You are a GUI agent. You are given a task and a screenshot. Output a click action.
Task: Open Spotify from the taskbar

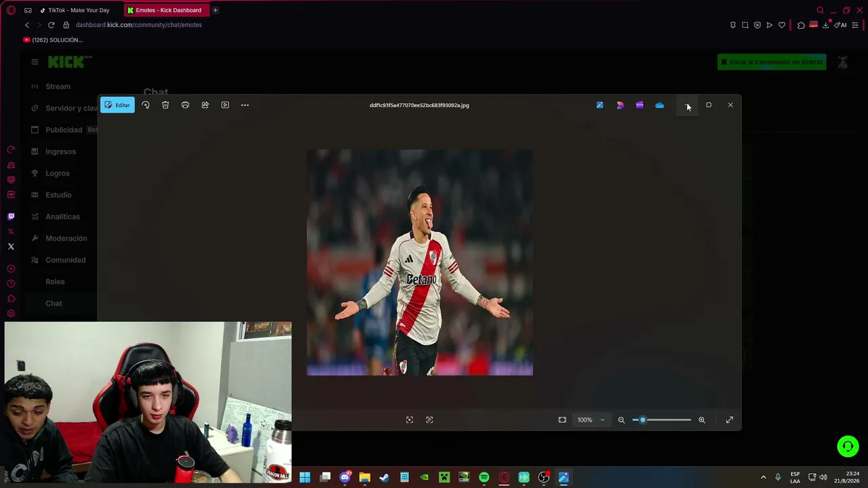(x=484, y=478)
